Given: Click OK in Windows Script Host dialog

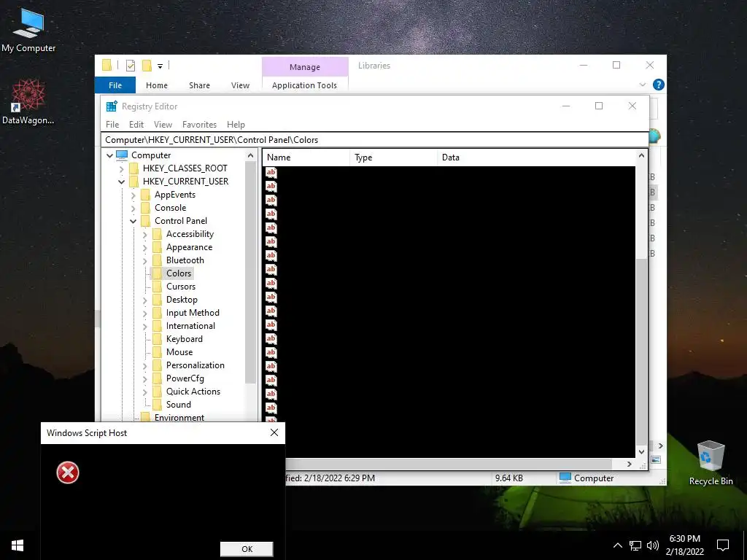Looking at the screenshot, I should (x=247, y=548).
